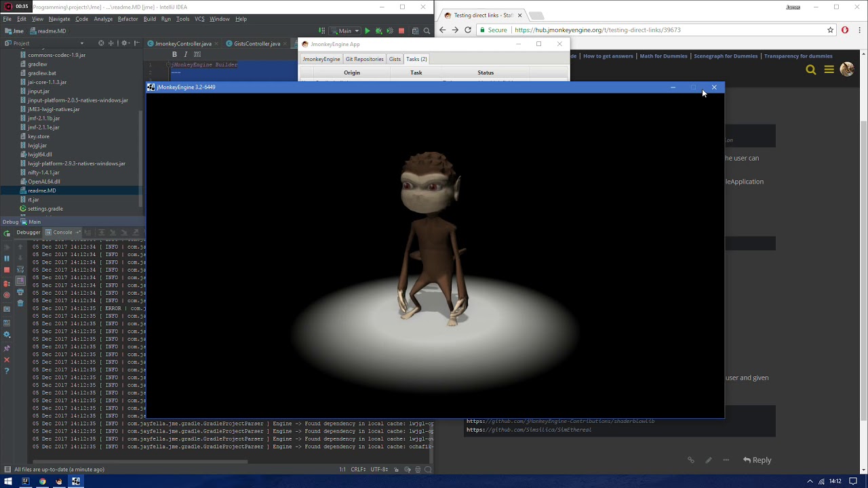Pause the program in the Debug panel
The height and width of the screenshot is (488, 868).
point(7,258)
